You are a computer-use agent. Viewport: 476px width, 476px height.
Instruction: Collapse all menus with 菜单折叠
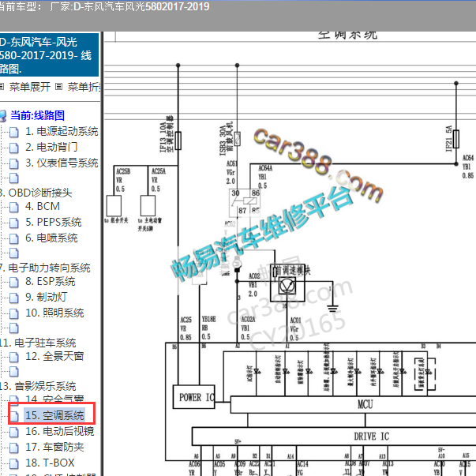point(84,87)
